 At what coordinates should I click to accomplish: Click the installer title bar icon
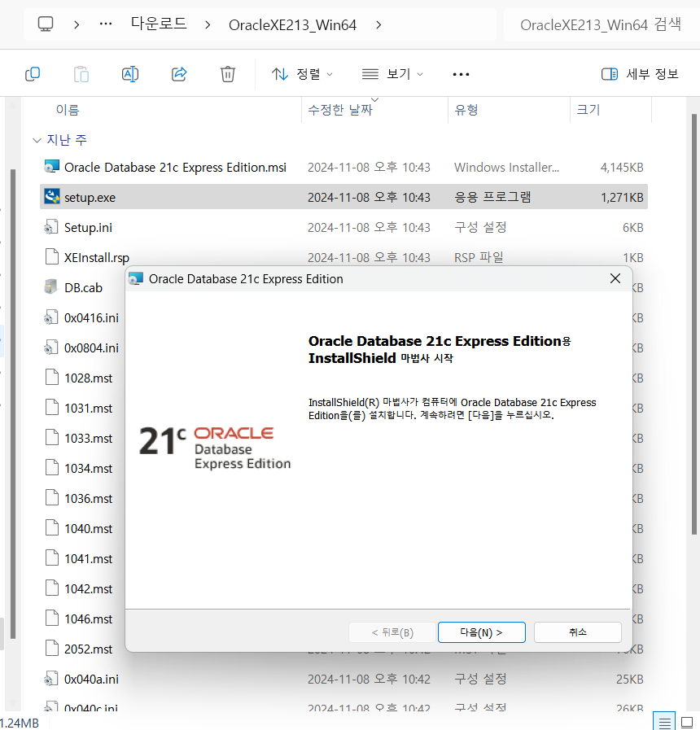point(136,278)
